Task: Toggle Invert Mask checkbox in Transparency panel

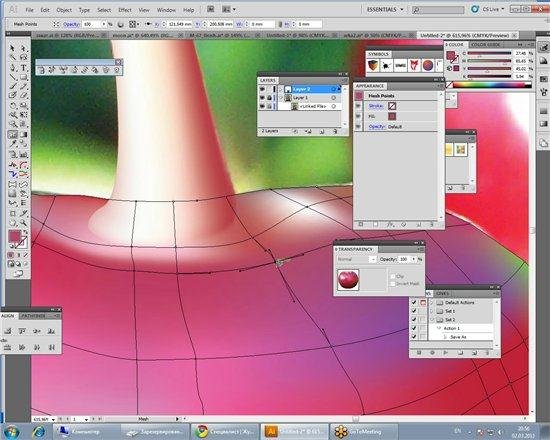Action: pos(393,284)
